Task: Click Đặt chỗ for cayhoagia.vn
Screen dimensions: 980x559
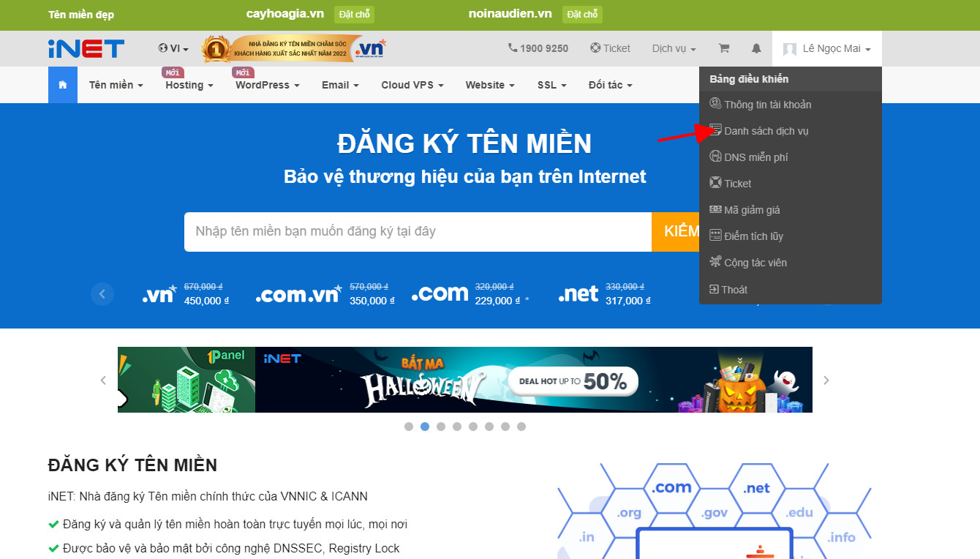Action: click(x=354, y=14)
